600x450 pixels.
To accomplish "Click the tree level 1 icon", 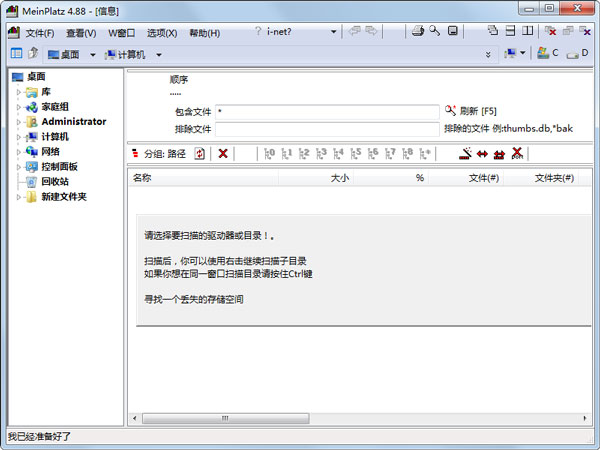I will [287, 153].
